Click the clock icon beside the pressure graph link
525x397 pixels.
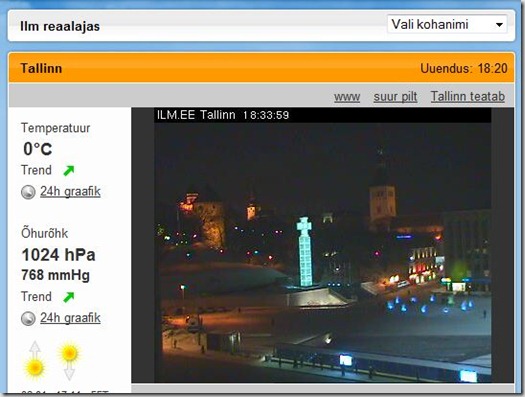(28, 319)
